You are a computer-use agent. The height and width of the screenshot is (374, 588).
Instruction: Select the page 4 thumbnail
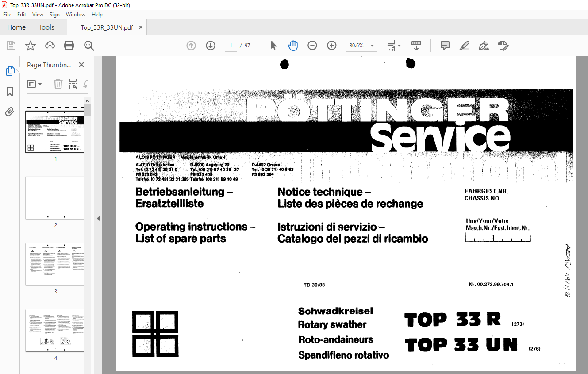pyautogui.click(x=54, y=330)
